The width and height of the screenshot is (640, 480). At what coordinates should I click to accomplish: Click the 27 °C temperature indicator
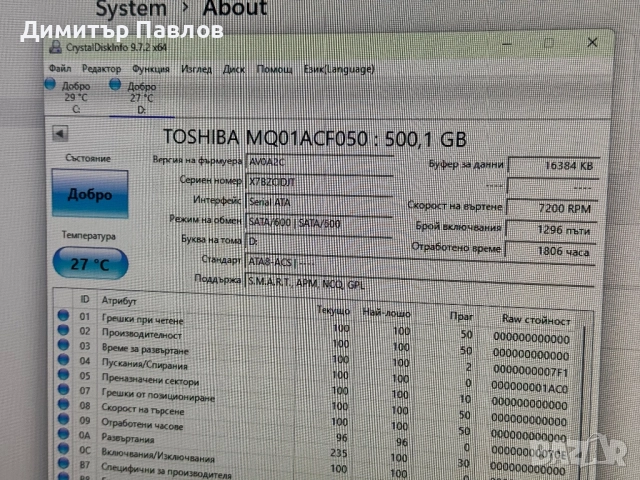pos(91,264)
